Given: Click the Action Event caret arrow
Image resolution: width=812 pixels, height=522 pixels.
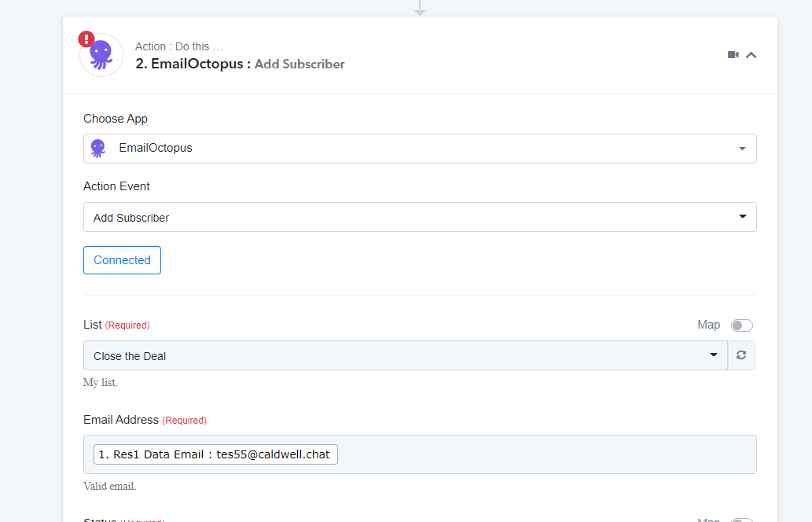Looking at the screenshot, I should pos(743,216).
